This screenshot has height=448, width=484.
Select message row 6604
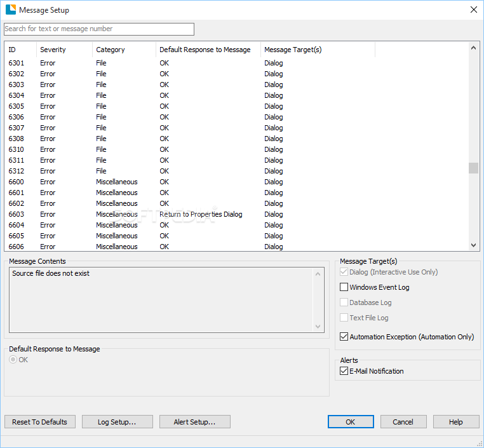pos(236,225)
